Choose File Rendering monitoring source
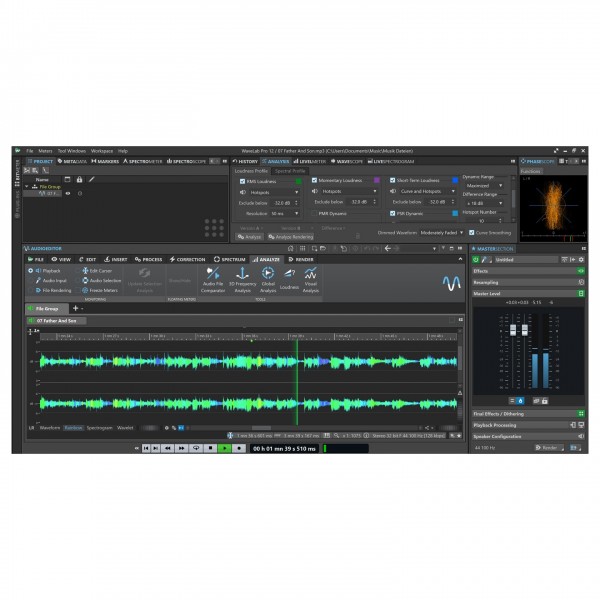The width and height of the screenshot is (600, 600). click(53, 290)
